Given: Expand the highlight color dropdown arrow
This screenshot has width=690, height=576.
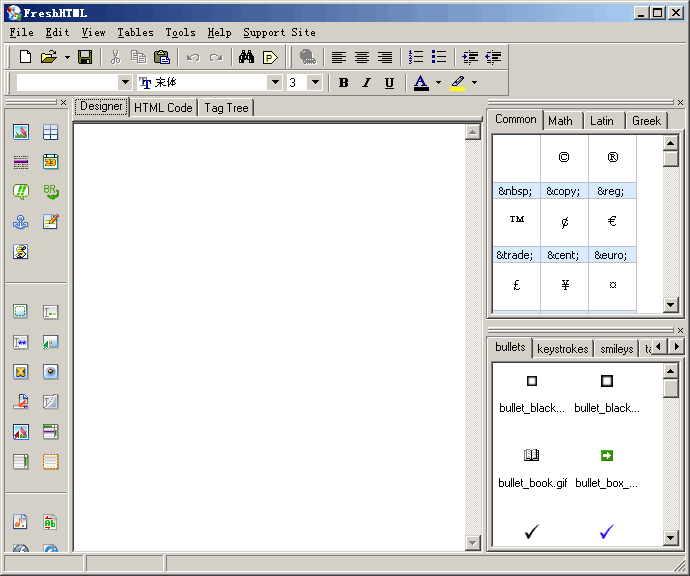Looking at the screenshot, I should [x=474, y=82].
